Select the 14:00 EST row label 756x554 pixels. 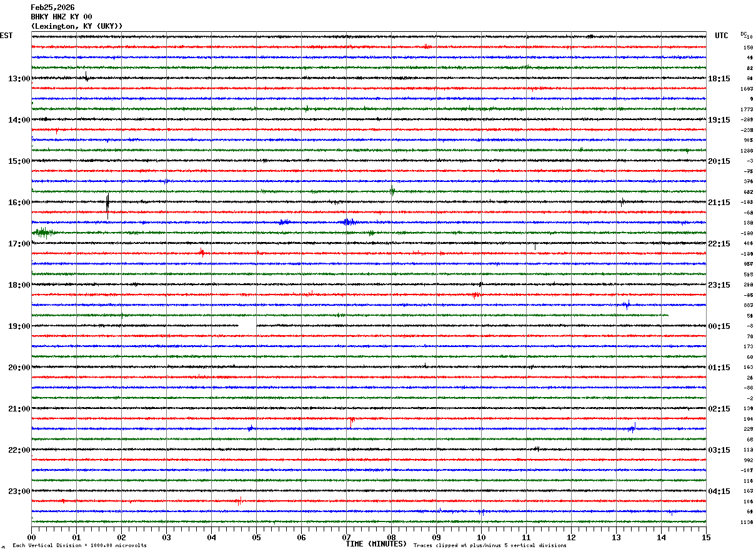click(x=19, y=120)
